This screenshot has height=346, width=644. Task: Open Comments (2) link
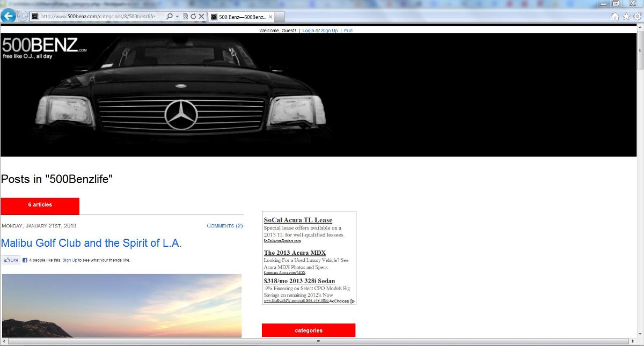point(225,226)
